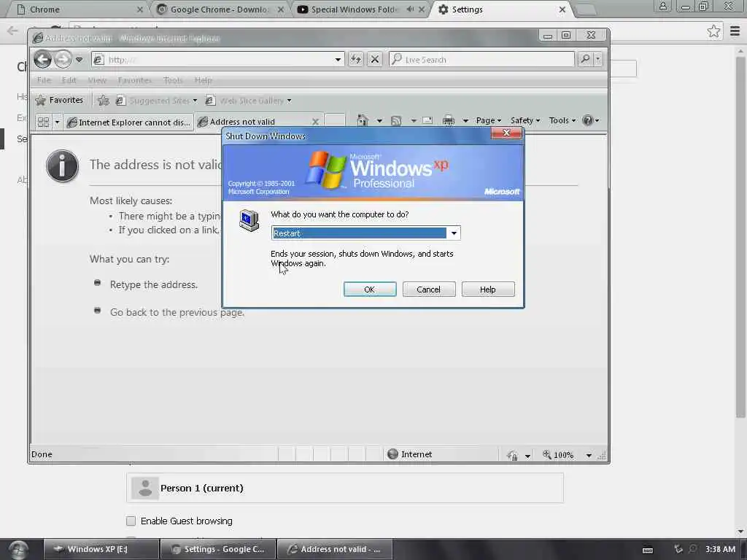The width and height of the screenshot is (747, 560).
Task: Switch to the Chrome browser tab
Action: pos(79,9)
